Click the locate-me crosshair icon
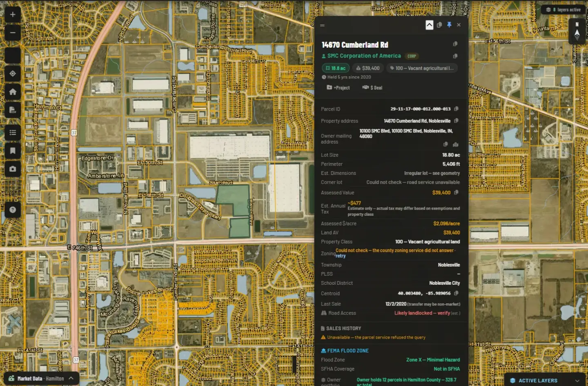 pyautogui.click(x=13, y=74)
